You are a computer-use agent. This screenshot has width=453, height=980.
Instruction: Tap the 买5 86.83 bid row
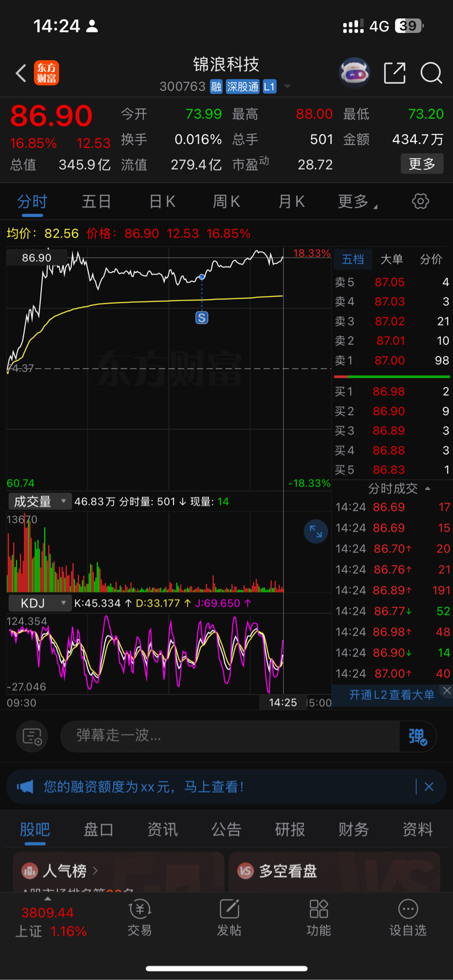point(392,470)
